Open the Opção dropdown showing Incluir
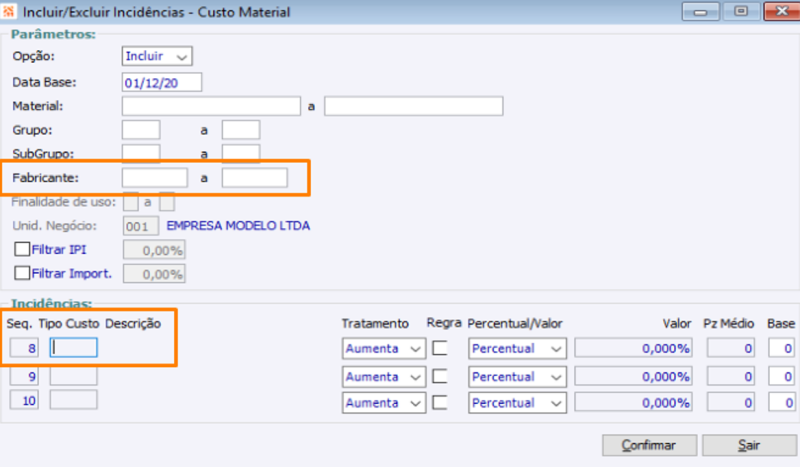800x467 pixels. point(157,56)
